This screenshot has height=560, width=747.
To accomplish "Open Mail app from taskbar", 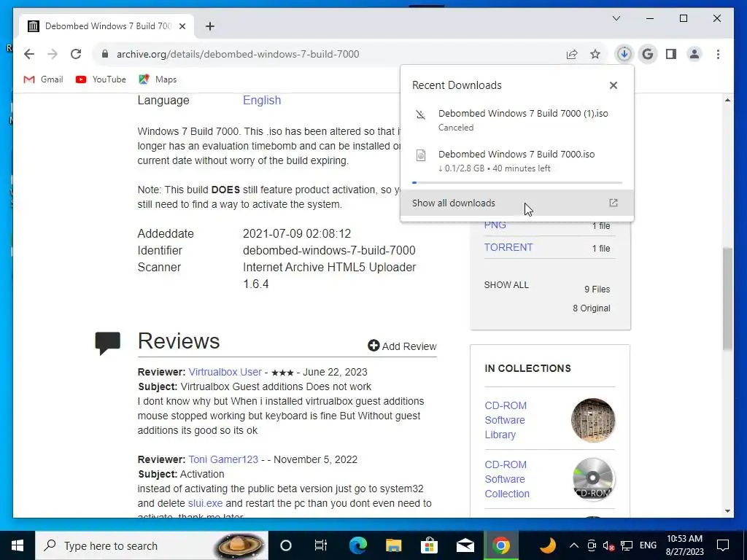I will [465, 545].
